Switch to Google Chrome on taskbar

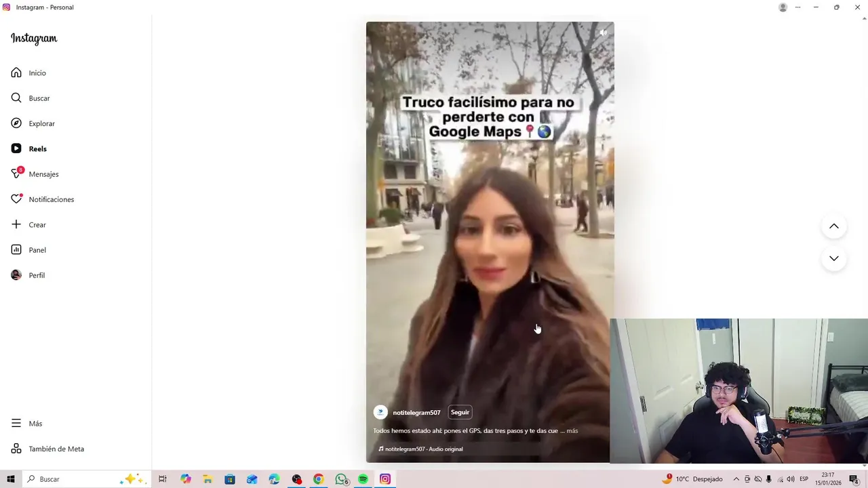pyautogui.click(x=318, y=479)
